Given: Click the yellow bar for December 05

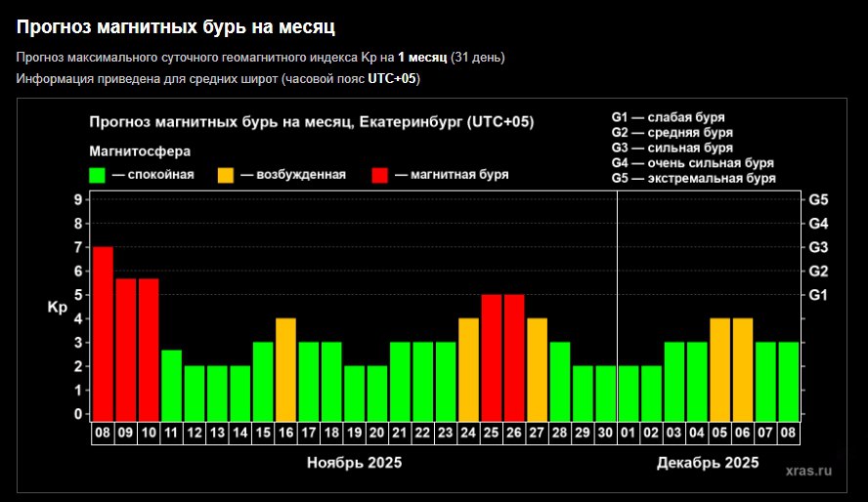Looking at the screenshot, I should coord(720,367).
